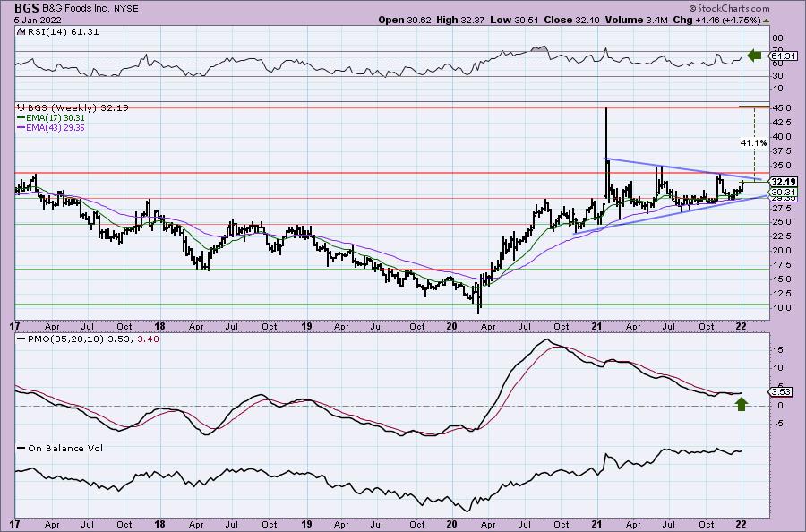Click year 17 on the bottom On Balance Vol axis
The width and height of the screenshot is (806, 532).
14,524
